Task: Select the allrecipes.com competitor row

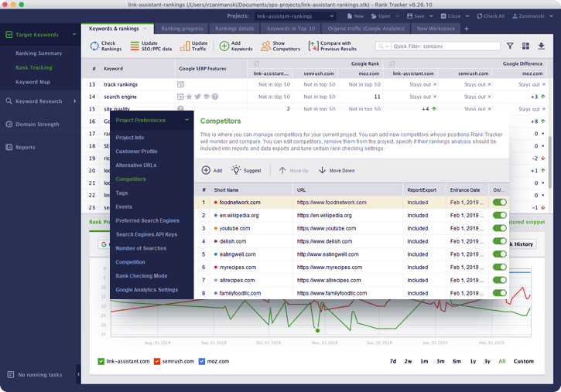Action: [352, 280]
